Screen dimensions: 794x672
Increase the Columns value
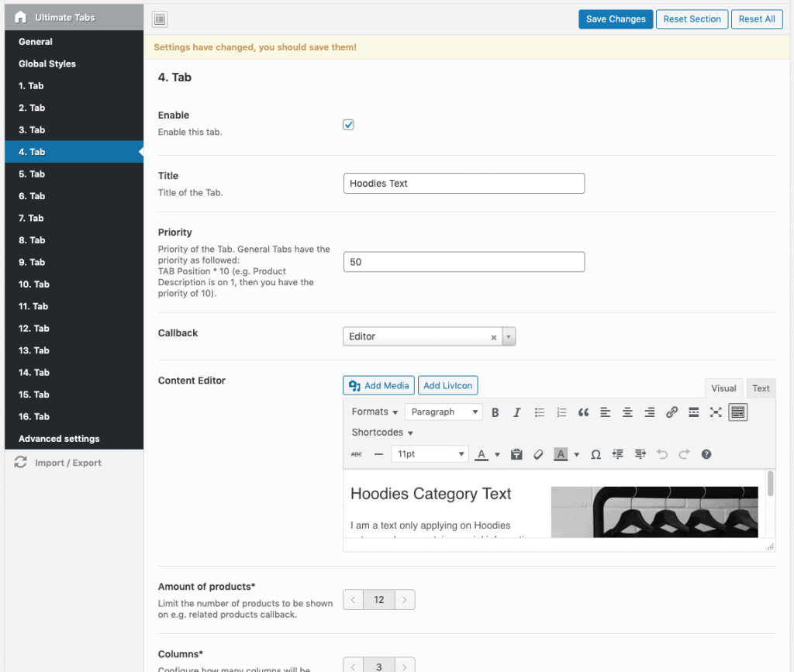coord(405,667)
